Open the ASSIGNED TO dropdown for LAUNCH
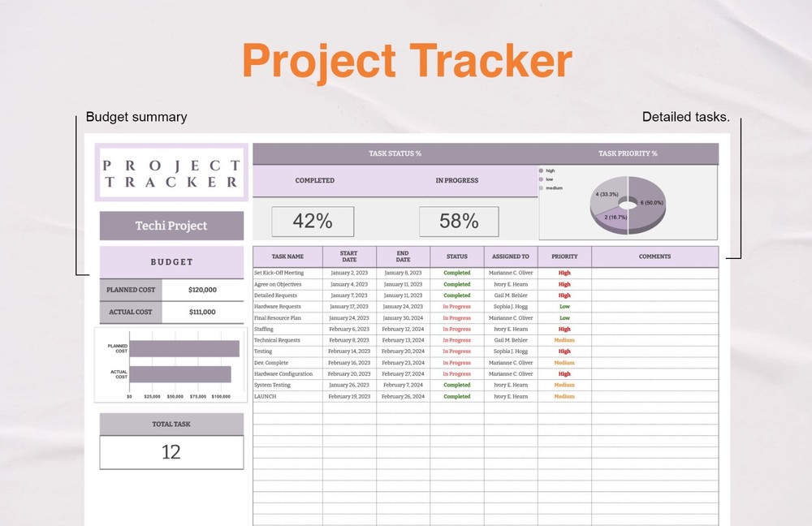The height and width of the screenshot is (526, 812). (x=510, y=396)
